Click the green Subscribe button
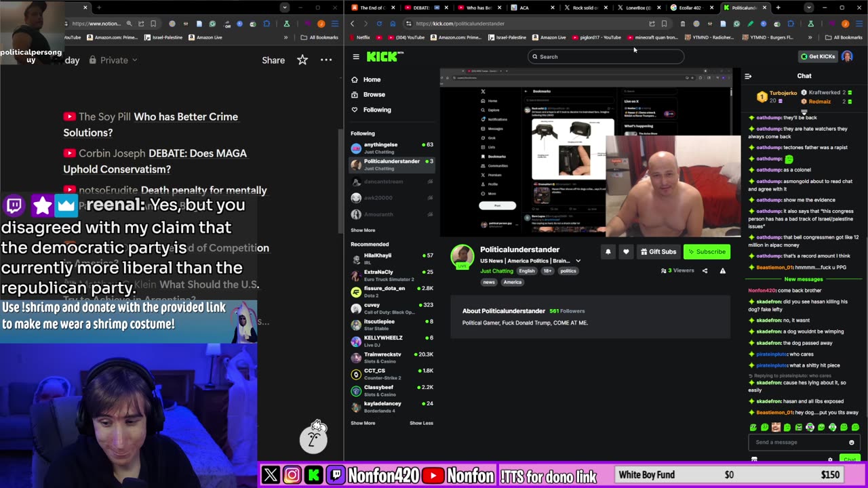Image resolution: width=868 pixels, height=488 pixels. click(707, 251)
